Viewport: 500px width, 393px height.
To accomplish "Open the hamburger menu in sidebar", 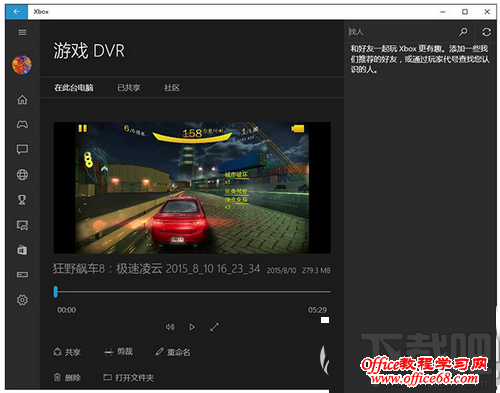I will tap(22, 32).
